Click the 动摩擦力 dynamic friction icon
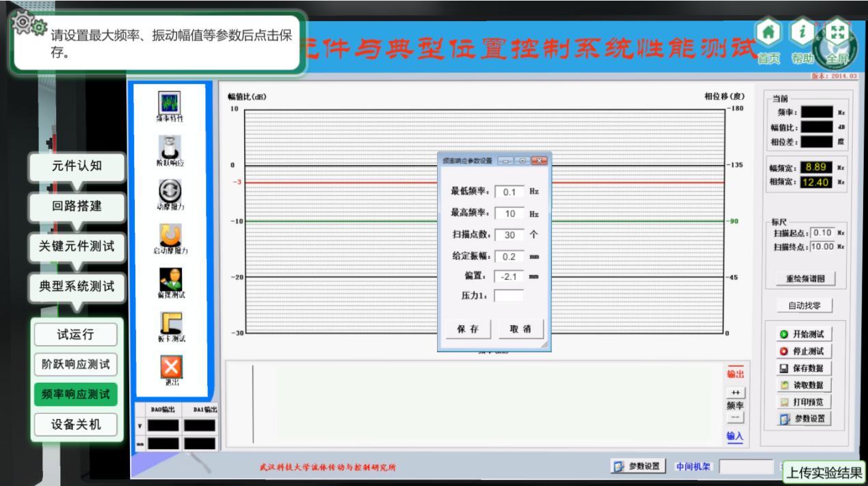 tap(170, 191)
